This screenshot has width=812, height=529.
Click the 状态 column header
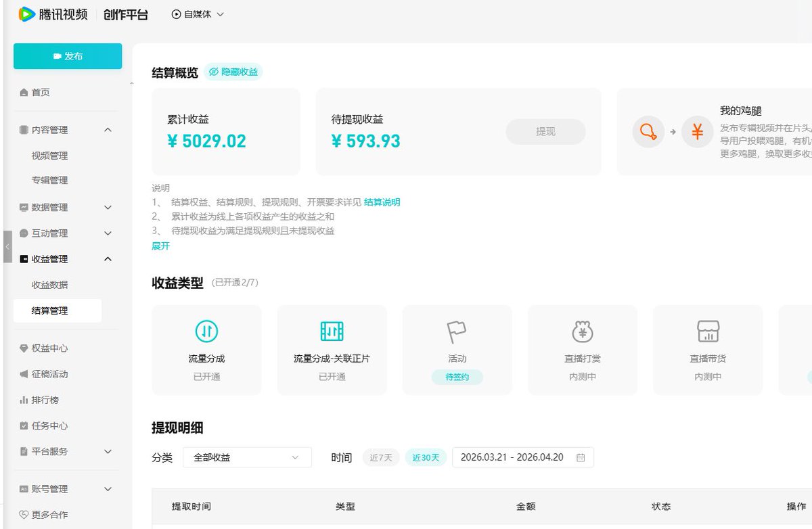661,507
